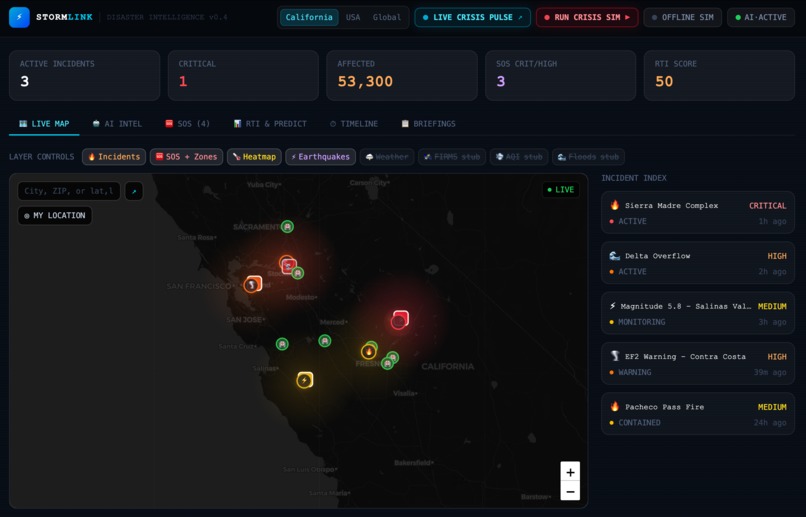
Task: Toggle the OFFLINE SIM mode
Action: click(x=683, y=17)
